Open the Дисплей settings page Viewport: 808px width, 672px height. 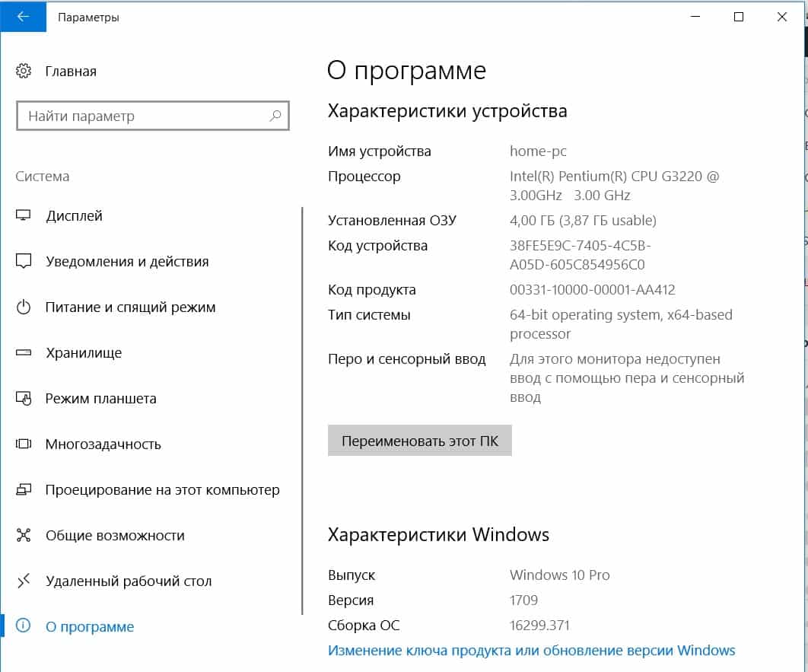pos(74,216)
